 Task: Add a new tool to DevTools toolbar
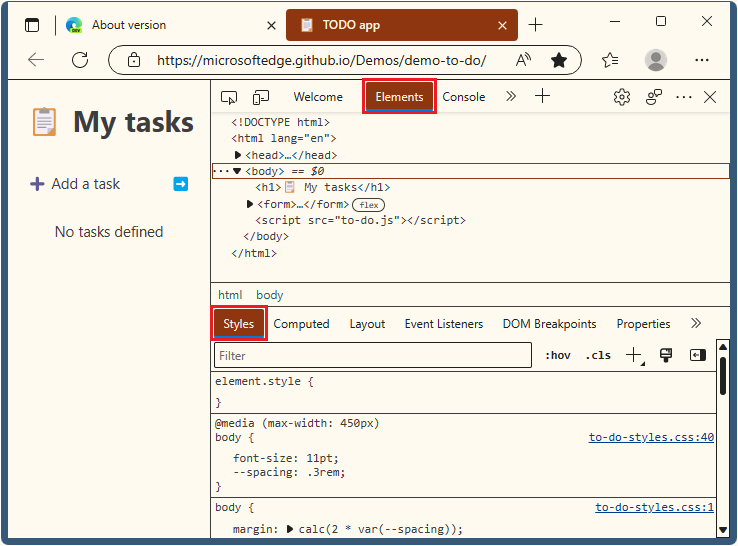[x=542, y=96]
